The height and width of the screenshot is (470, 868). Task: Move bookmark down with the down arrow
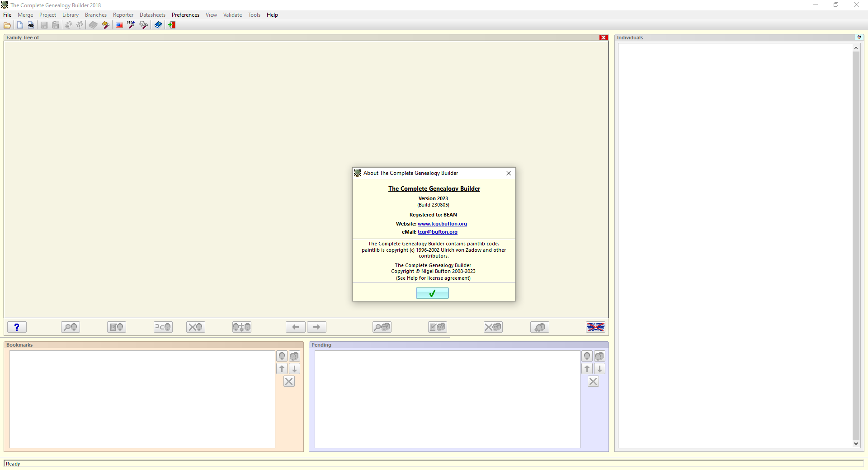pos(294,369)
